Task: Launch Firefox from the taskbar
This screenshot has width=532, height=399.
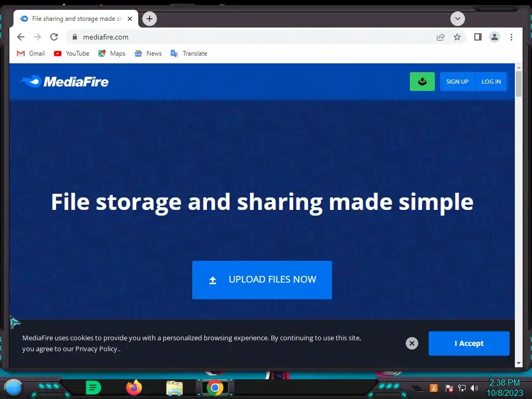Action: point(134,388)
